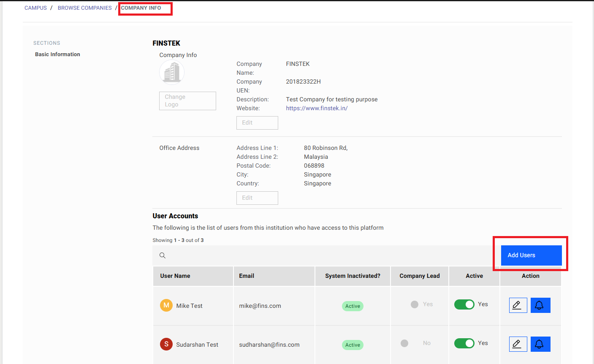594x364 pixels.
Task: Click notification bell icon for Sudarshan Test
Action: coord(540,344)
